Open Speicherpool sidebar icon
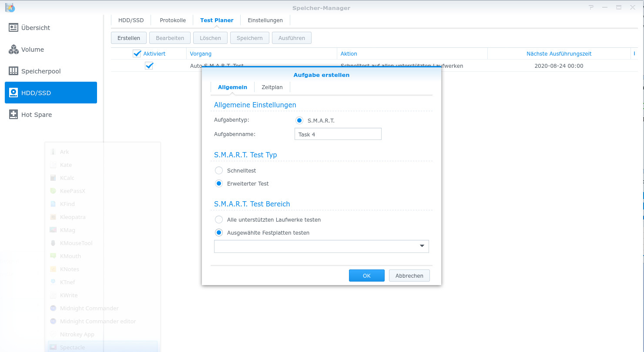Screen dimensions: 644x352 click(x=13, y=71)
